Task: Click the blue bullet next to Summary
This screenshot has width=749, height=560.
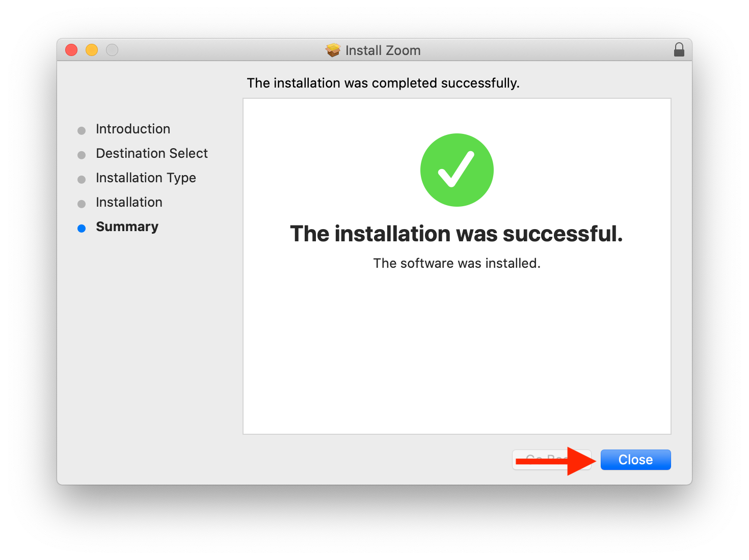Action: (82, 229)
